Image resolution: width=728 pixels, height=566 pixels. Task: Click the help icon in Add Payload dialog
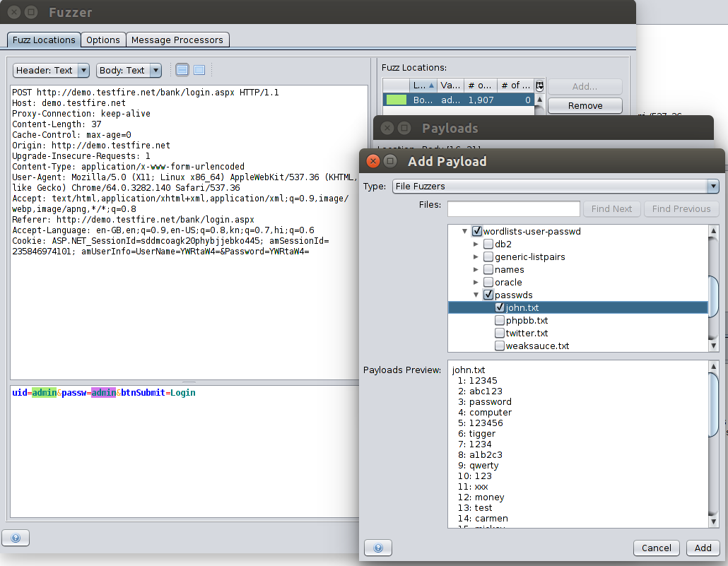tap(377, 548)
